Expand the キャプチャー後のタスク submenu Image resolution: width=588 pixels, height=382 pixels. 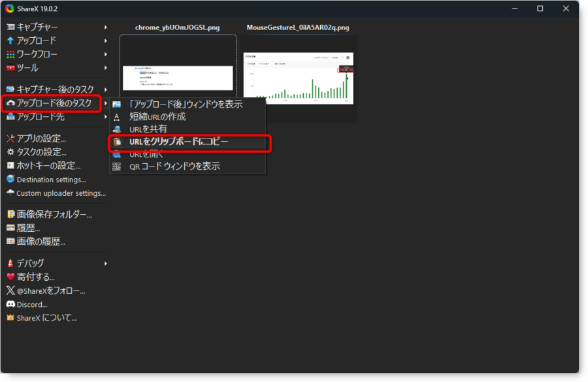click(56, 89)
